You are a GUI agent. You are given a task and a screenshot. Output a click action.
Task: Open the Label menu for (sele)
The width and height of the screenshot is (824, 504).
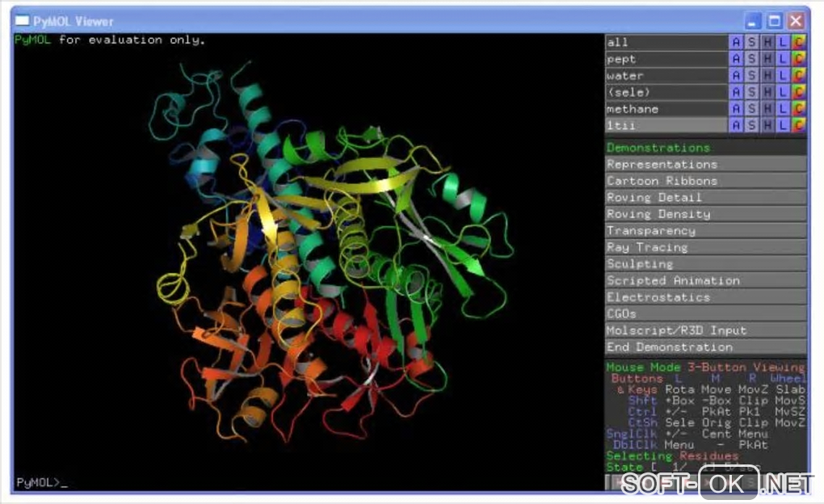click(783, 92)
